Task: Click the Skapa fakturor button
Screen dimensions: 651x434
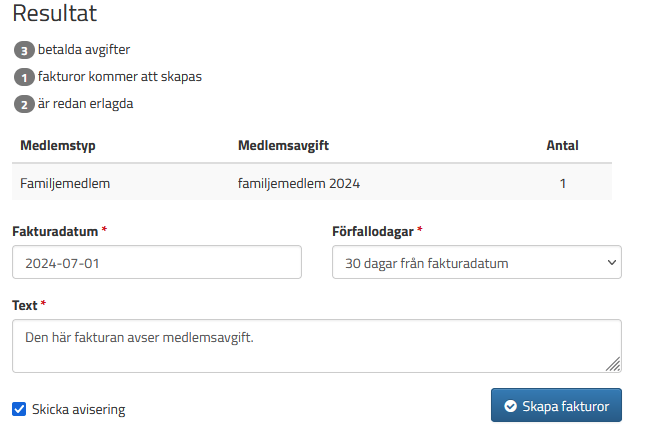Action: tap(556, 405)
